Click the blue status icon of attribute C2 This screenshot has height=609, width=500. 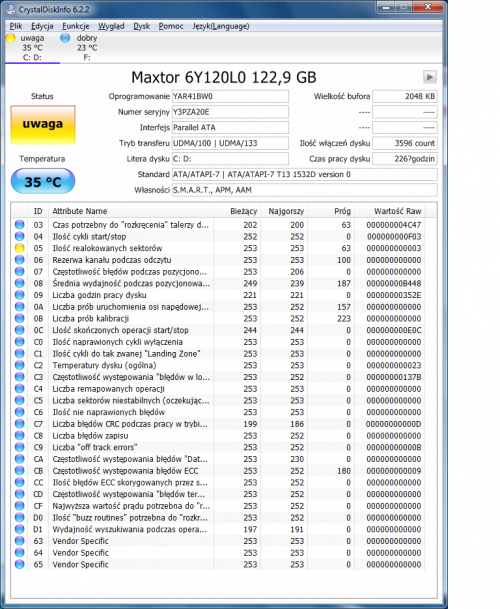pyautogui.click(x=19, y=365)
